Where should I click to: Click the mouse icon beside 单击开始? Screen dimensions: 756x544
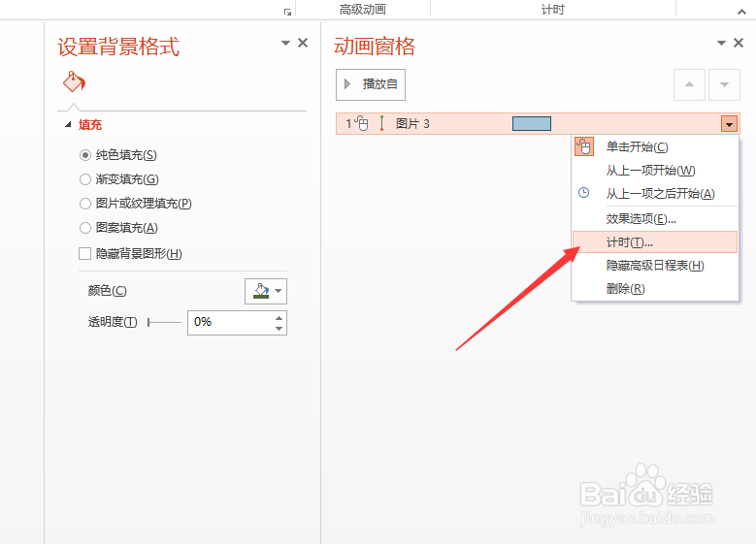tap(584, 146)
